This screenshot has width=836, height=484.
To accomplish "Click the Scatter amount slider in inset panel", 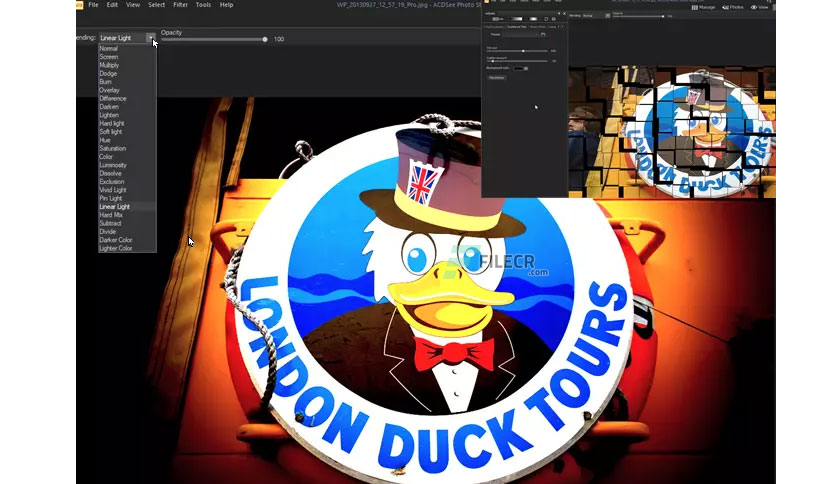I will point(517,61).
